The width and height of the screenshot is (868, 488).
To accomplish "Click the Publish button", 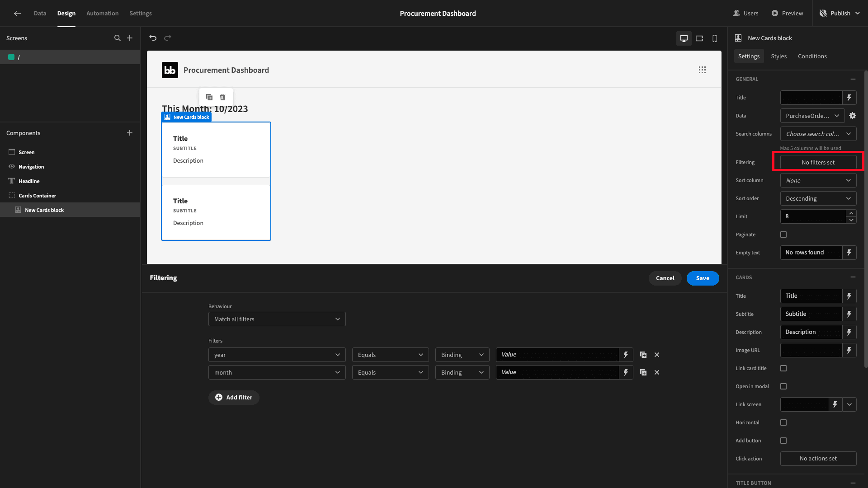I will click(x=840, y=14).
